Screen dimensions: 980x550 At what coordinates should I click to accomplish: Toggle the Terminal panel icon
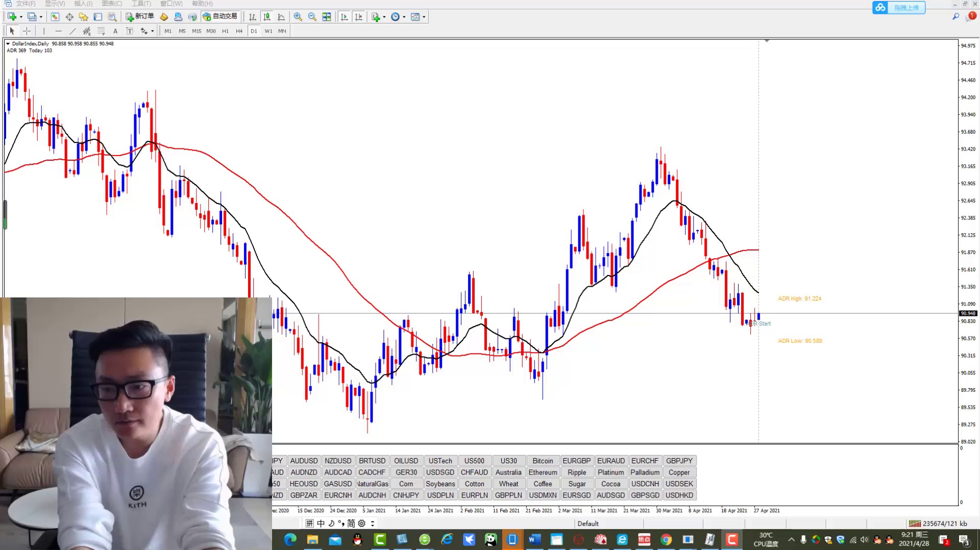97,17
